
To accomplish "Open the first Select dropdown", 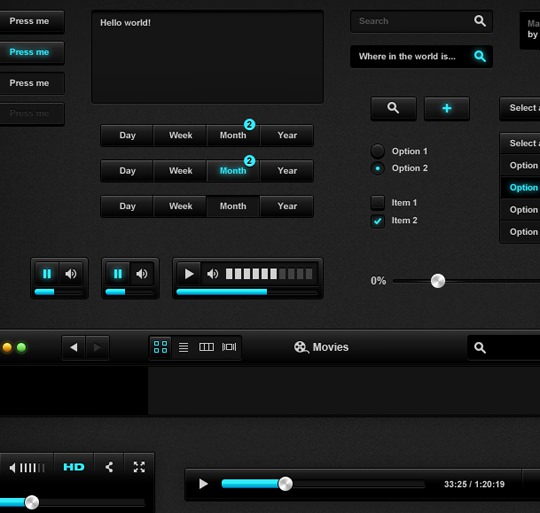I will pyautogui.click(x=520, y=108).
